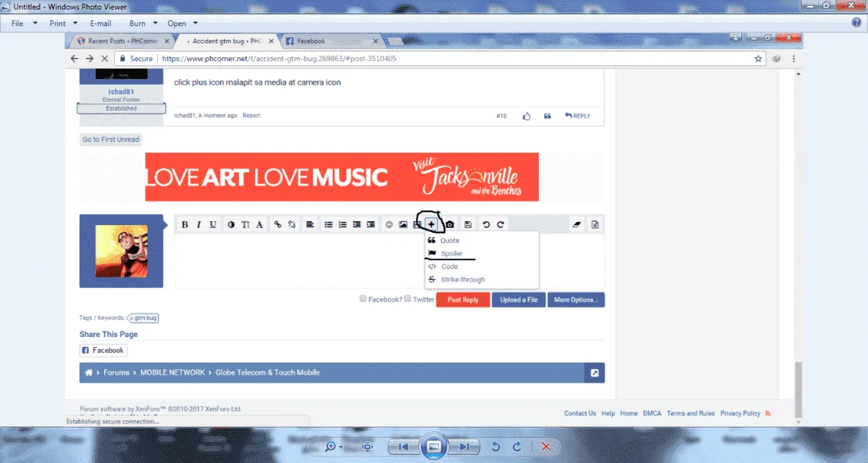Open Photo Viewer help icon

856,23
